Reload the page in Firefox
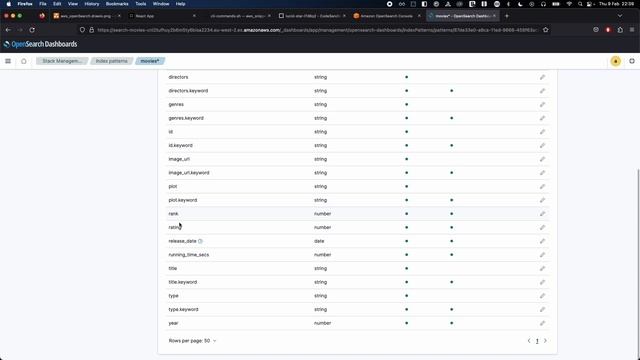The height and width of the screenshot is (360, 640). click(32, 30)
